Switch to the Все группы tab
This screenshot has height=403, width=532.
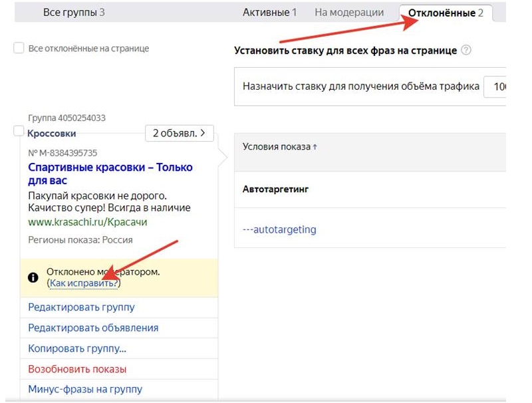pos(74,12)
